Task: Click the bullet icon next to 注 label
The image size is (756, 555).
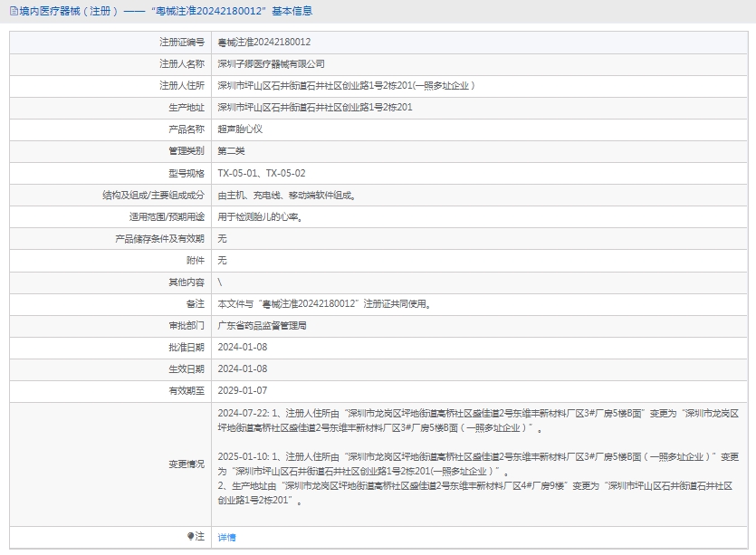Action: pyautogui.click(x=190, y=537)
